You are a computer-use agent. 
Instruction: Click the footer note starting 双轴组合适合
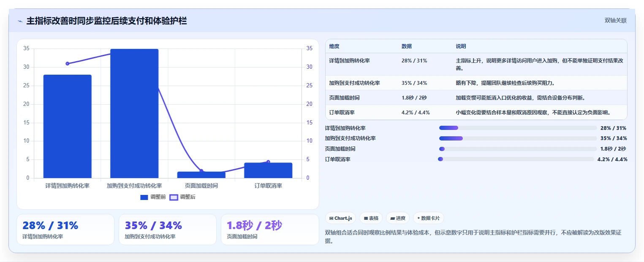click(473, 237)
